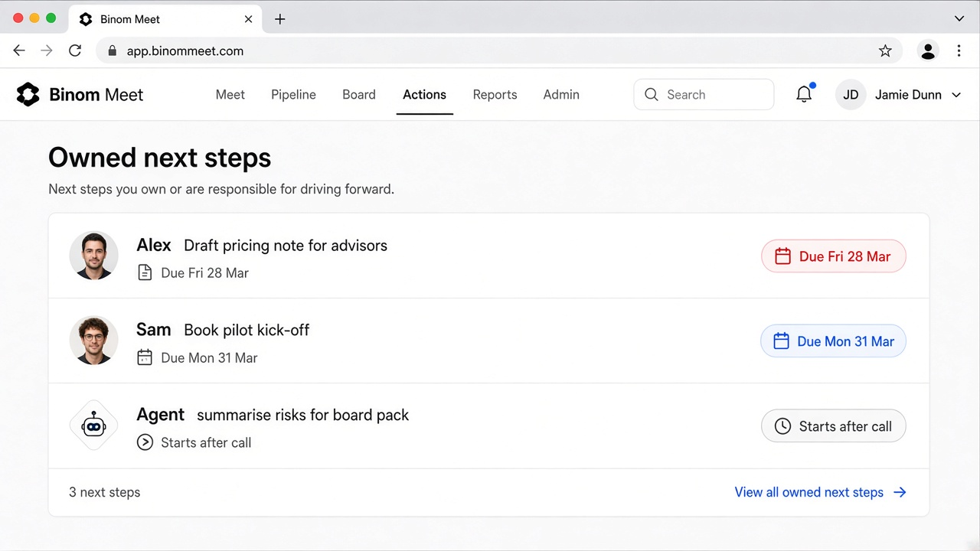Open the Chrome profile icon
This screenshot has width=980, height=551.
(x=928, y=51)
